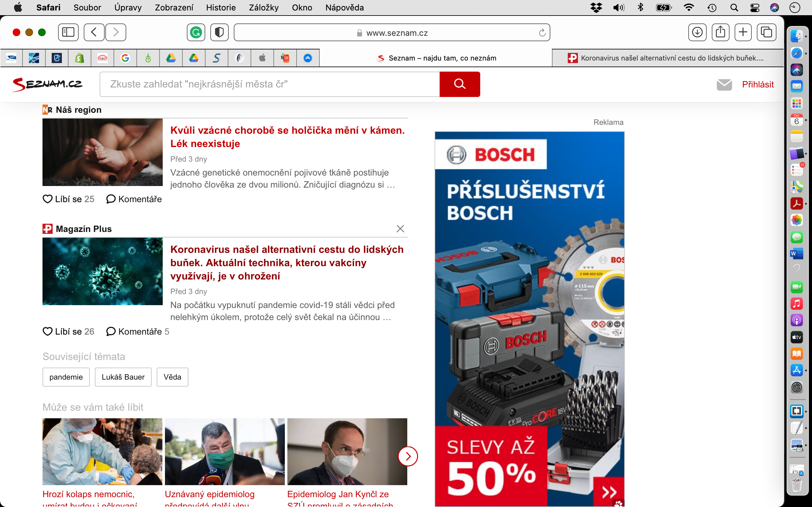Show the tab overview icon
812x507 pixels.
766,32
